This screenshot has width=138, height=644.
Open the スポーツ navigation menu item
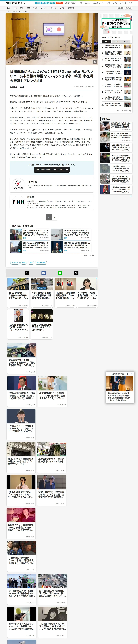(53, 8)
